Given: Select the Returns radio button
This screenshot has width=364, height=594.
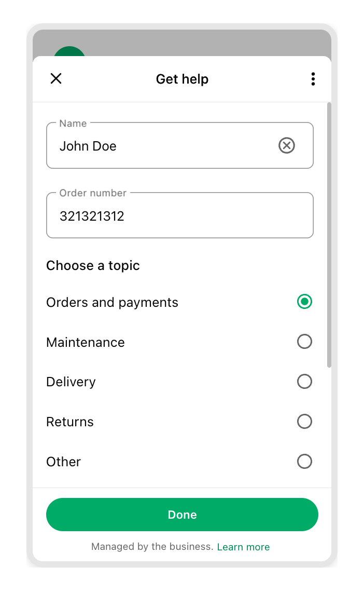Looking at the screenshot, I should click(x=304, y=421).
